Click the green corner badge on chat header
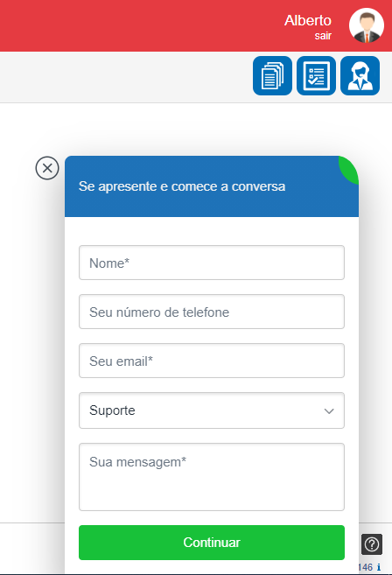The height and width of the screenshot is (575, 392). (350, 168)
